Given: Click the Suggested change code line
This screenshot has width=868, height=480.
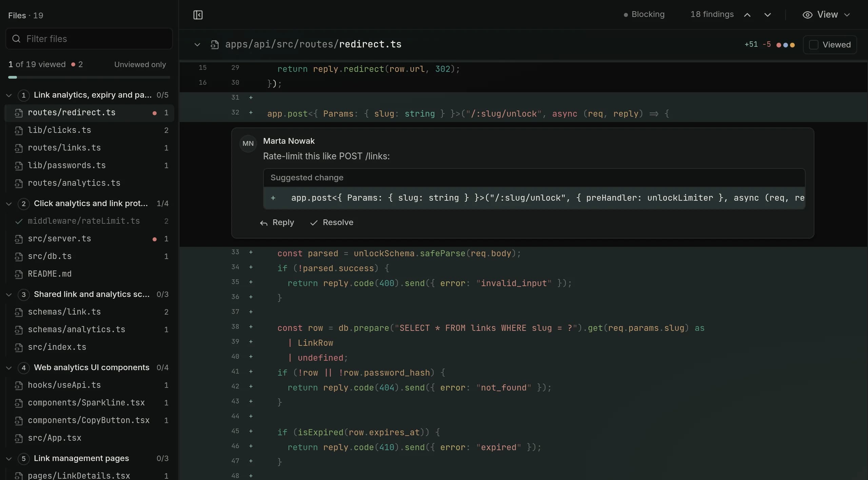Looking at the screenshot, I should (x=534, y=198).
